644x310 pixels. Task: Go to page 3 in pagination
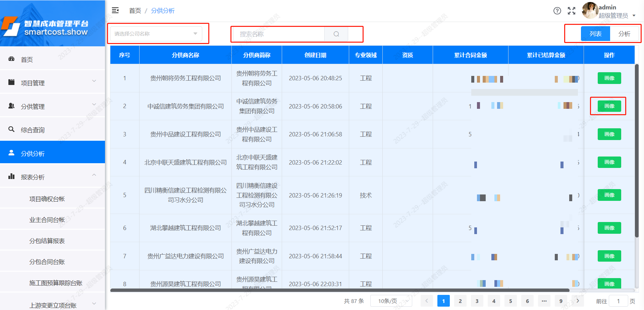[x=477, y=301]
